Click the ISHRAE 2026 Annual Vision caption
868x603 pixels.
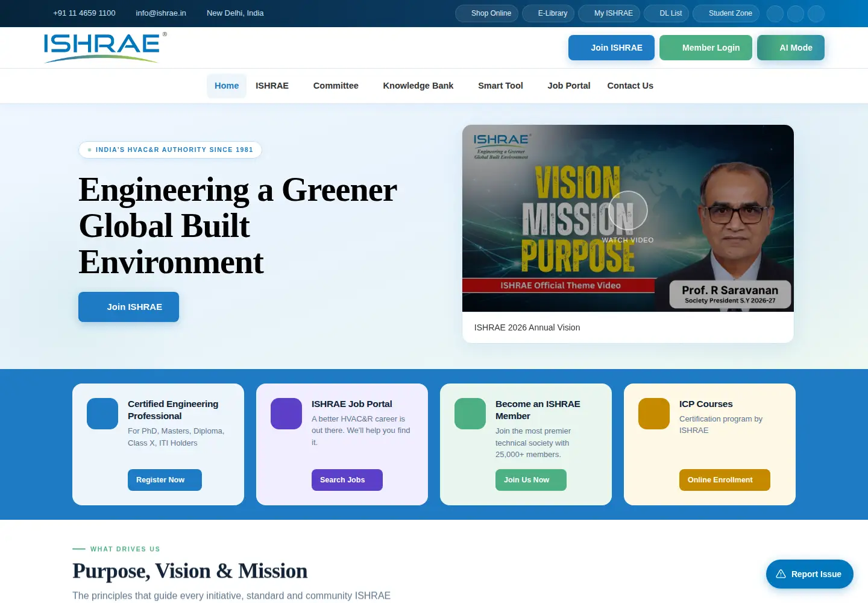click(x=527, y=327)
